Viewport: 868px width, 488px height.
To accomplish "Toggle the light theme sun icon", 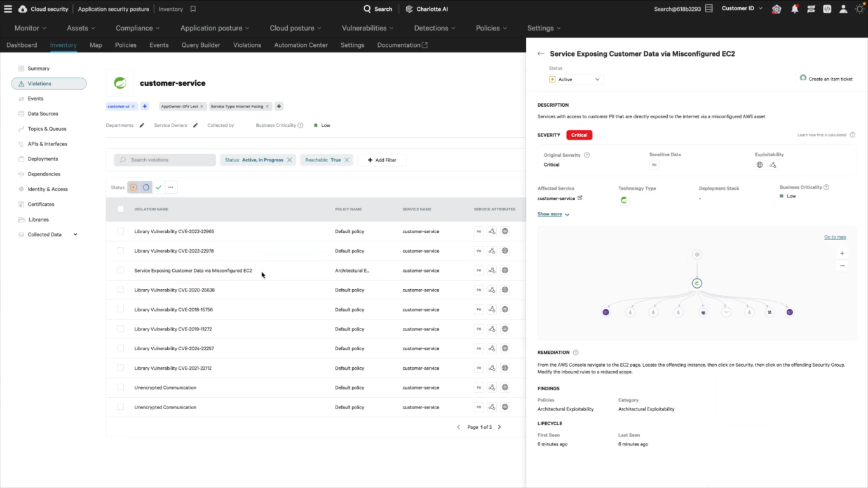I will [860, 9].
